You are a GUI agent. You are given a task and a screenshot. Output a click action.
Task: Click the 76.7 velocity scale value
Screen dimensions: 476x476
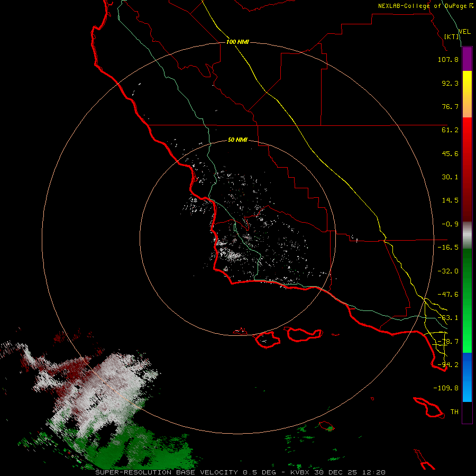tap(450, 106)
